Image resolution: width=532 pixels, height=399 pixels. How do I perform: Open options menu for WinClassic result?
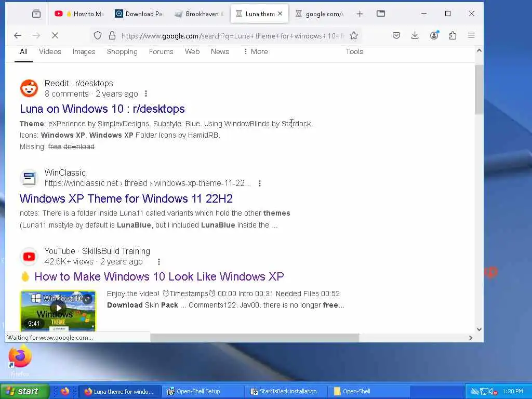point(260,183)
